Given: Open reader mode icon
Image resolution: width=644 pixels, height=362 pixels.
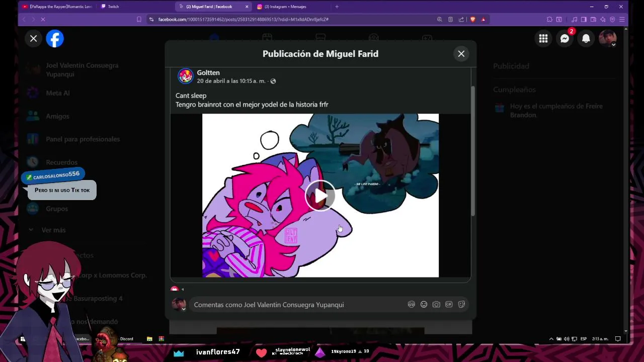Looking at the screenshot, I should [450, 19].
